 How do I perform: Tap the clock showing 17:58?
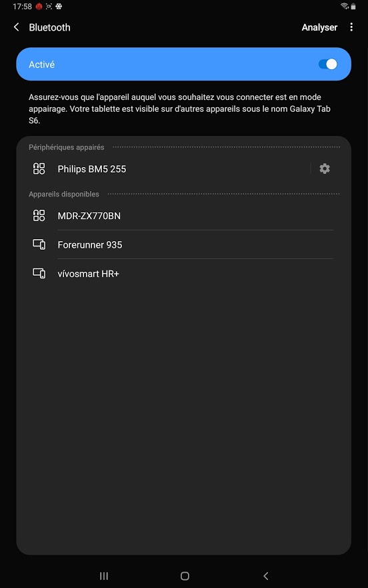tap(22, 7)
